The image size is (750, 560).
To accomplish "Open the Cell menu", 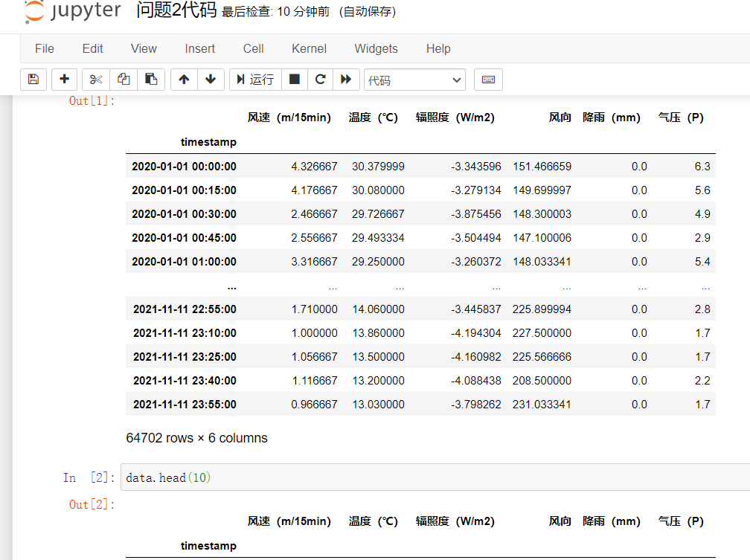I will (253, 48).
